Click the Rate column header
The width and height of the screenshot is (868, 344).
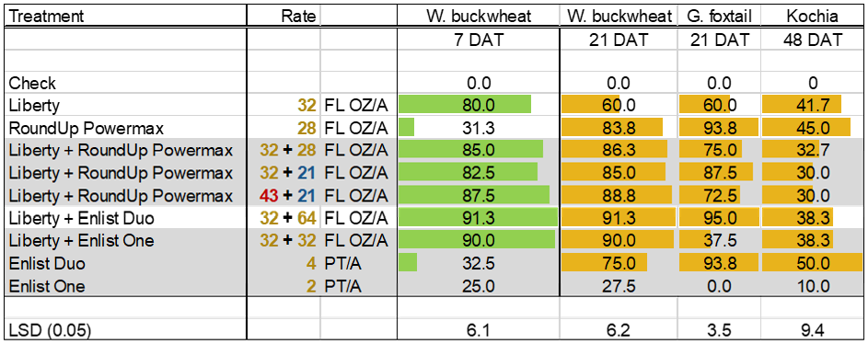coord(284,17)
